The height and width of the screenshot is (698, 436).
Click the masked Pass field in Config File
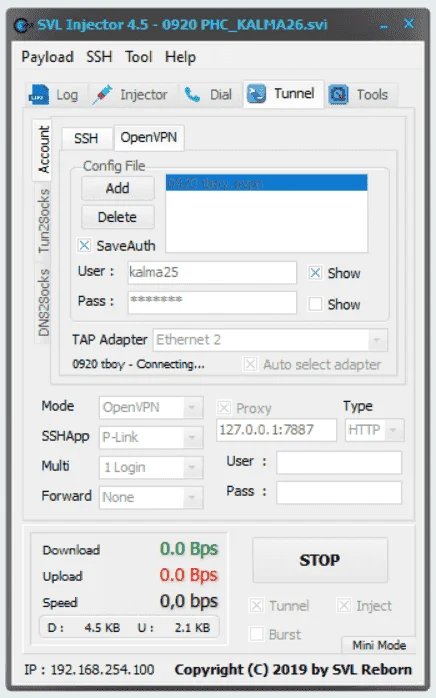(x=212, y=303)
